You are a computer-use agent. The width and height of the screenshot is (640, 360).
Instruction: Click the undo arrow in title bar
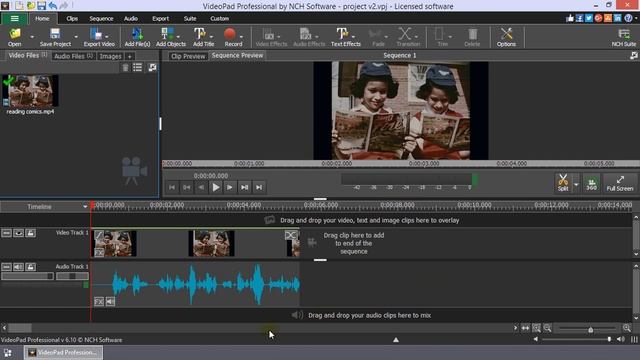pyautogui.click(x=53, y=6)
